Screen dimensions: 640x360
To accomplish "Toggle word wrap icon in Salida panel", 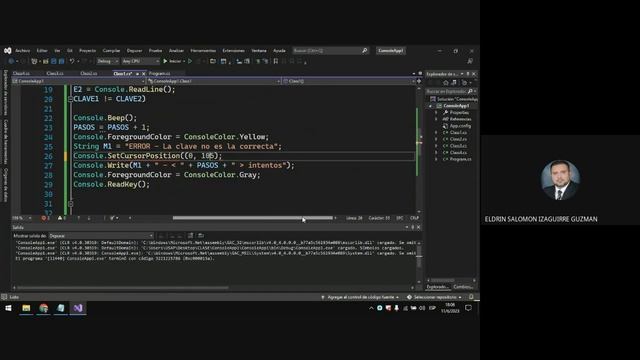I will click(201, 236).
